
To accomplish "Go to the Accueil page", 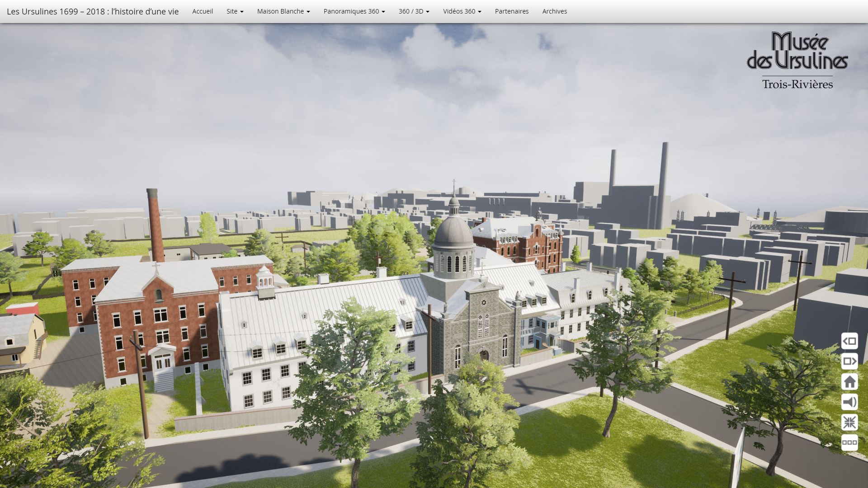I will pos(203,11).
